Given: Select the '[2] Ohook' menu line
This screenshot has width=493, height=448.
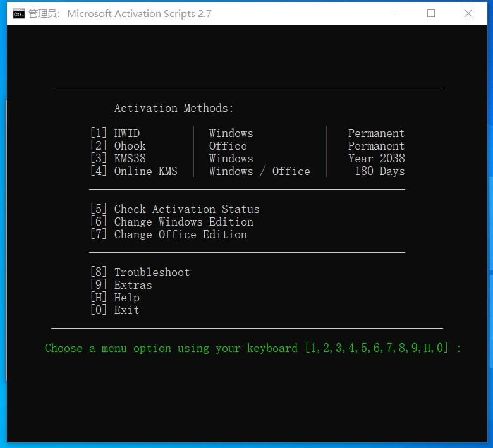Looking at the screenshot, I should point(118,146).
